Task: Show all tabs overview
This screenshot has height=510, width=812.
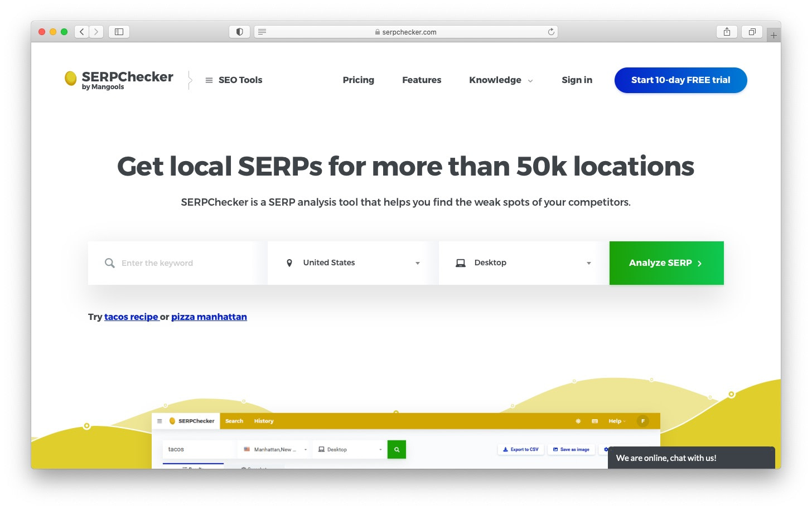Action: 752,32
